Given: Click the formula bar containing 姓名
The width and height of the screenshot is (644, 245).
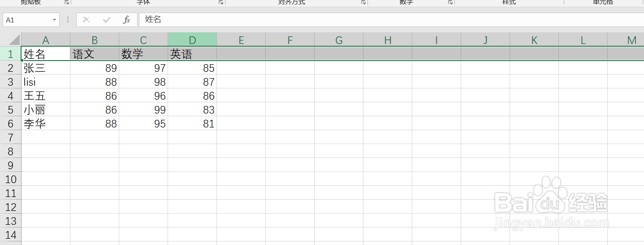Looking at the screenshot, I should pyautogui.click(x=391, y=20).
